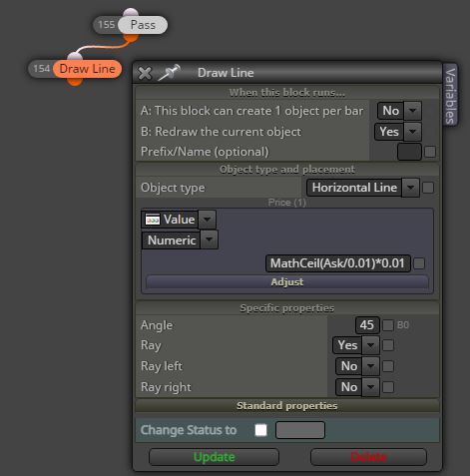The width and height of the screenshot is (470, 476).
Task: Click the B0 label beside Angle
Action: coord(403,325)
